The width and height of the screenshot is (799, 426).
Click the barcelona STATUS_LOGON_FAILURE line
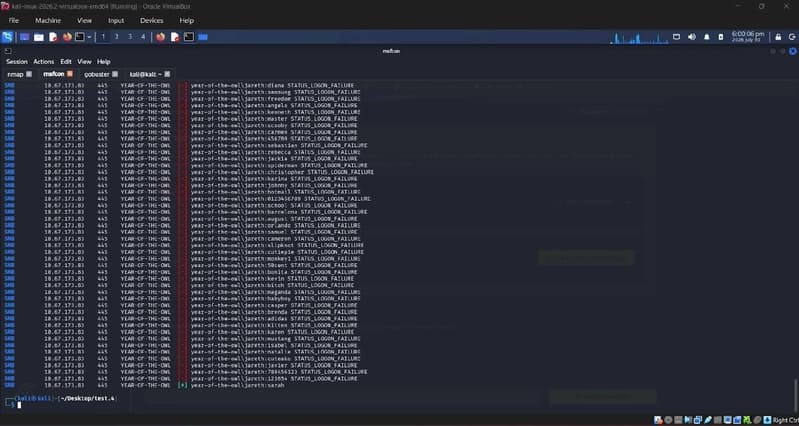[186, 212]
